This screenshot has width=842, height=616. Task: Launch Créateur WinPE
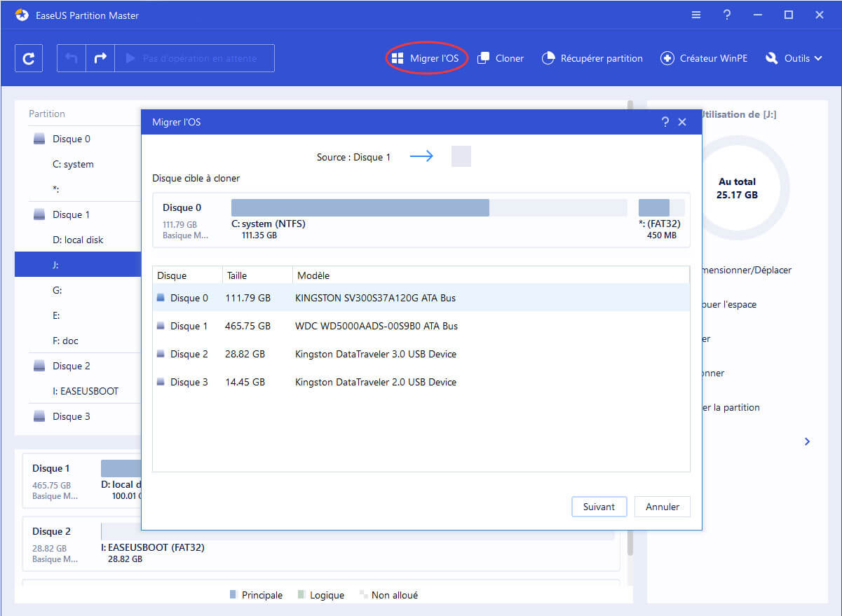tap(705, 58)
